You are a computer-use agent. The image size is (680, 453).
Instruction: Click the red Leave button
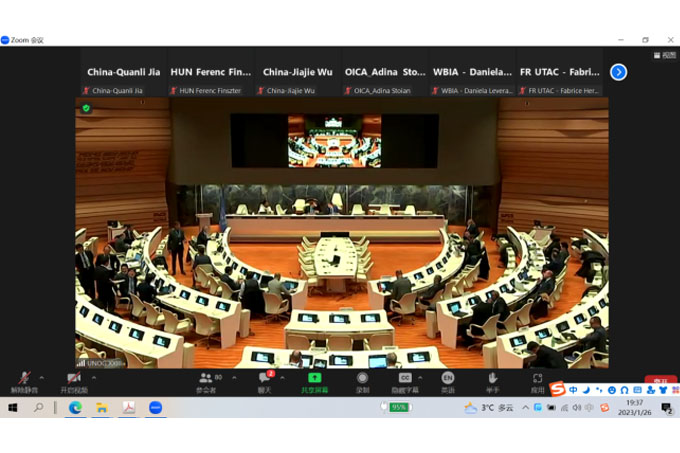(660, 380)
